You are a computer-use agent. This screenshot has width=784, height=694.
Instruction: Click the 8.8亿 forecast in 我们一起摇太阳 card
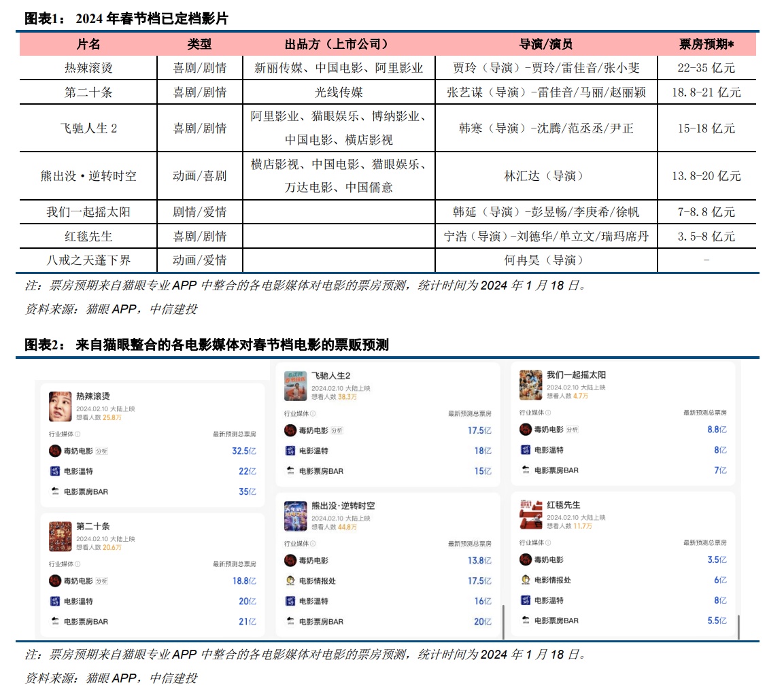[717, 430]
